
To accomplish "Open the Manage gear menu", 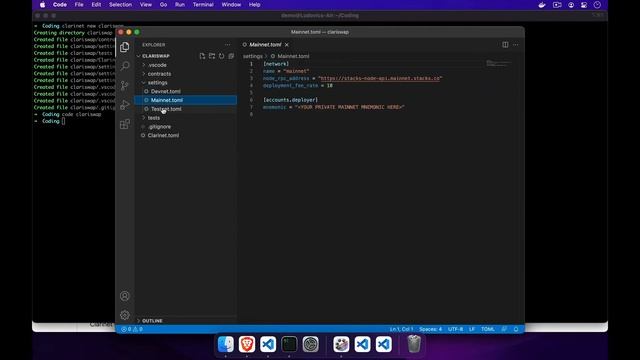I will point(125,315).
